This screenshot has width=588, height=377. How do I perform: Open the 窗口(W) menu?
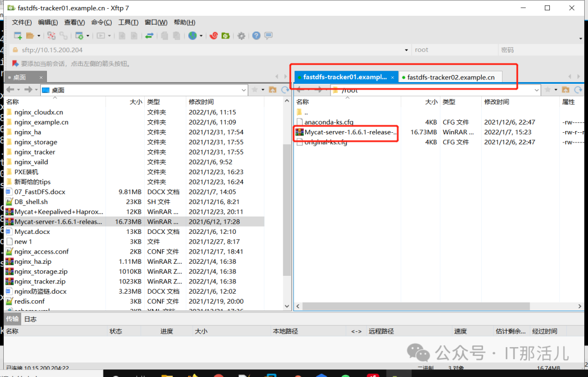(x=156, y=22)
